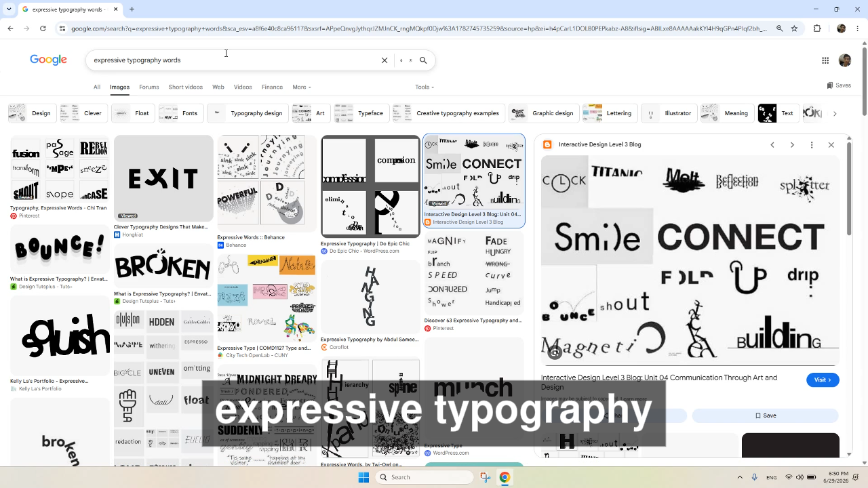Open Snipping Tool from the taskbar
Viewport: 868px width, 488px height.
[x=486, y=477]
